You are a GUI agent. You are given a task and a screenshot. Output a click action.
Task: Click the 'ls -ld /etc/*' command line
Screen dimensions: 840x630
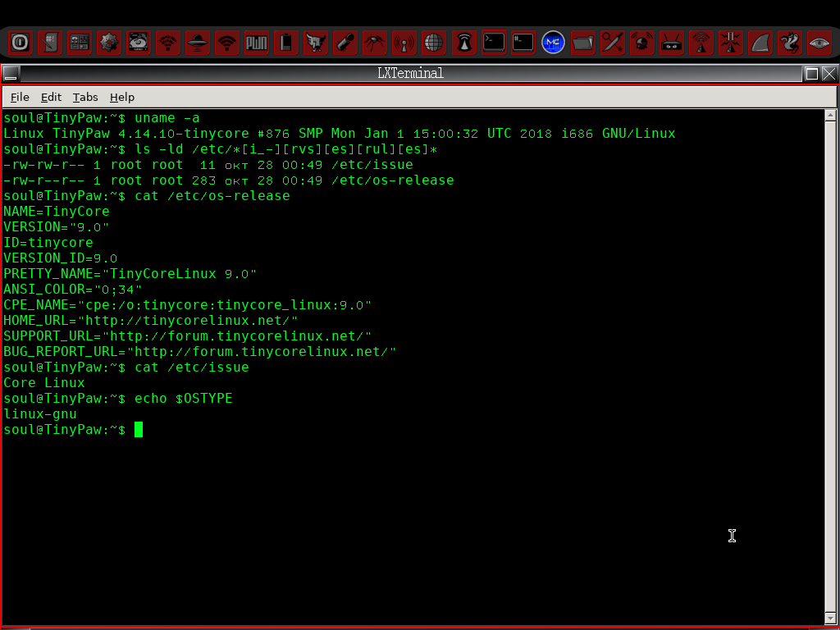pyautogui.click(x=221, y=149)
